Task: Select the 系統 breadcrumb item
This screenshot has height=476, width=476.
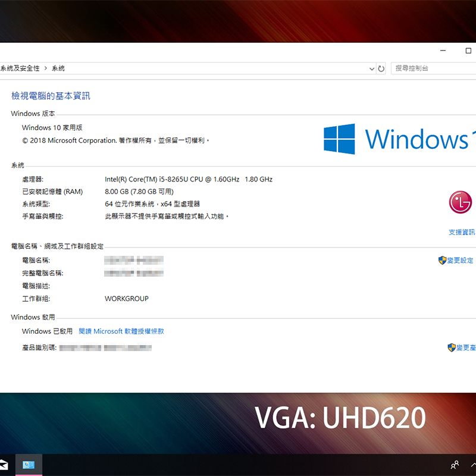Action: click(x=58, y=68)
